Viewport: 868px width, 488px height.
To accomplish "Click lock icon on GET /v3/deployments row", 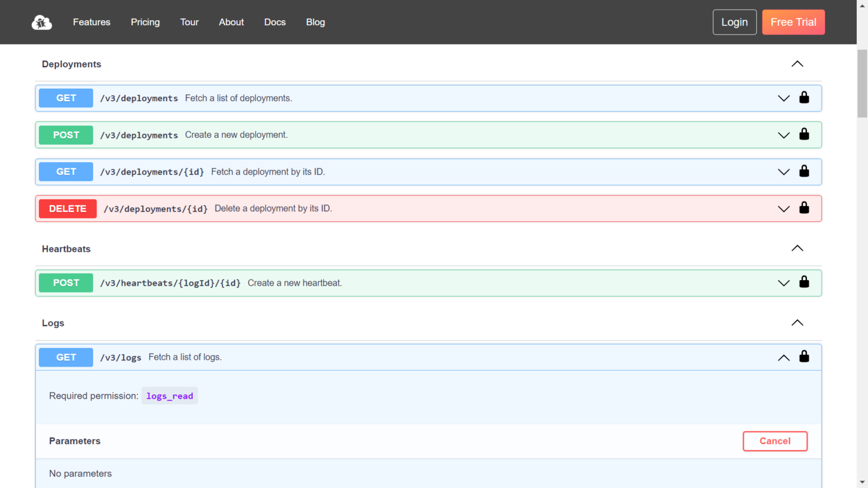I will coord(804,98).
